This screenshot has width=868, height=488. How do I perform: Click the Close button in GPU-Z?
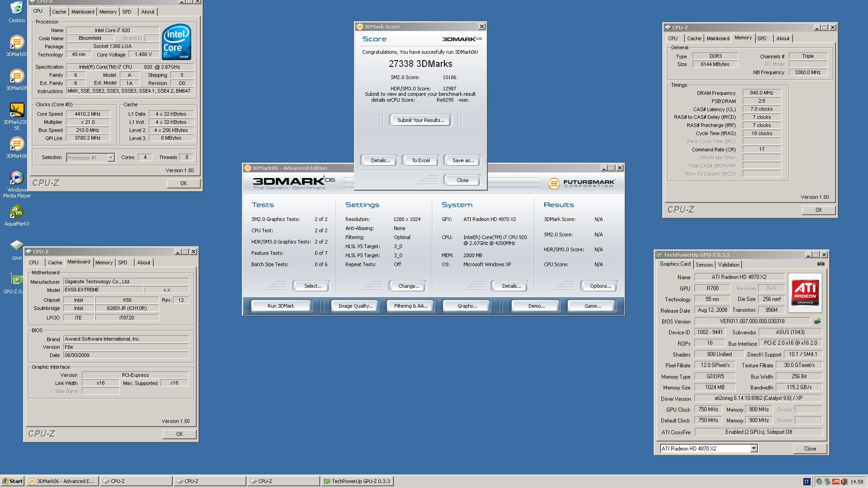point(810,449)
